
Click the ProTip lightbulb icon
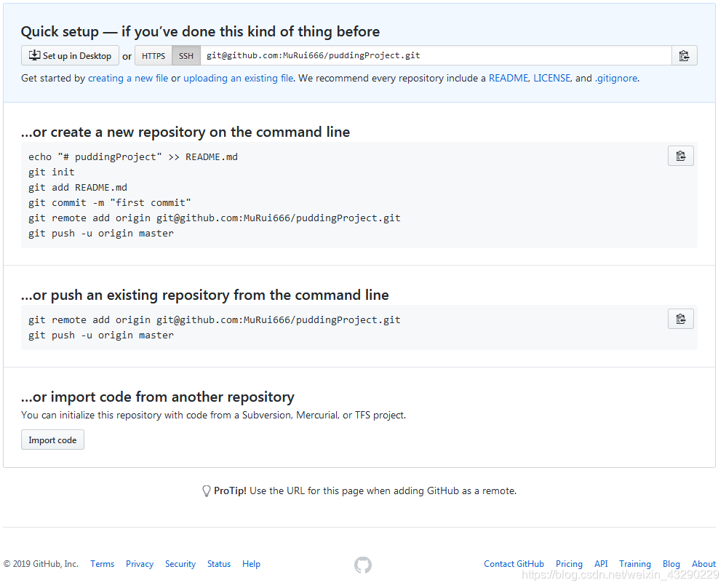(207, 491)
